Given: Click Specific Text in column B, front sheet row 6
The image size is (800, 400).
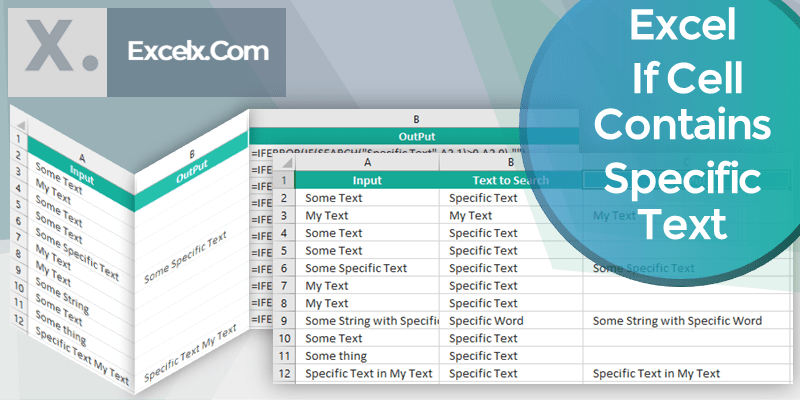Looking at the screenshot, I should [483, 268].
